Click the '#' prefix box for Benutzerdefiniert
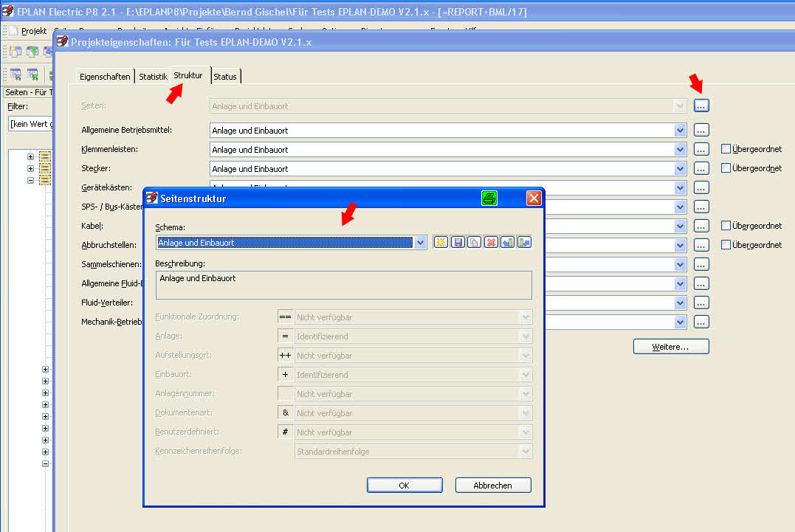The width and height of the screenshot is (795, 532). [x=286, y=432]
